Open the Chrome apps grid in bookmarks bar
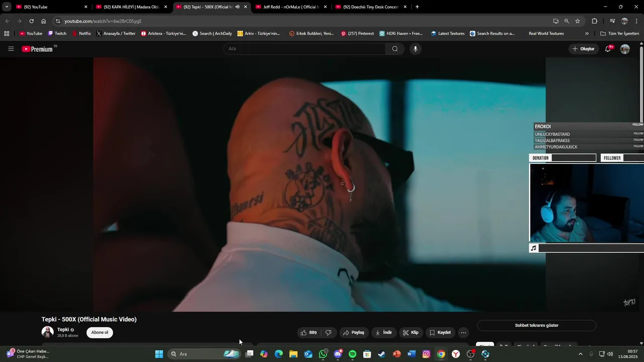Image resolution: width=644 pixels, height=362 pixels. pyautogui.click(x=7, y=34)
